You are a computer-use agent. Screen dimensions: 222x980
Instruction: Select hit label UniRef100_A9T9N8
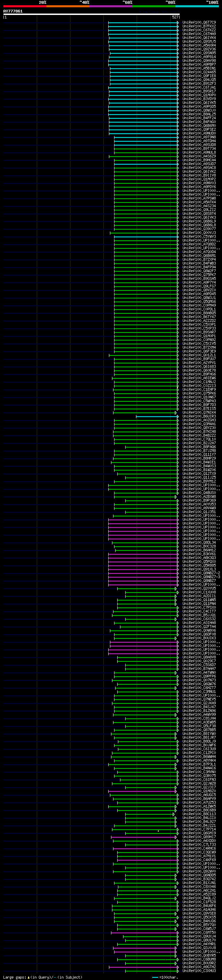coord(199,137)
